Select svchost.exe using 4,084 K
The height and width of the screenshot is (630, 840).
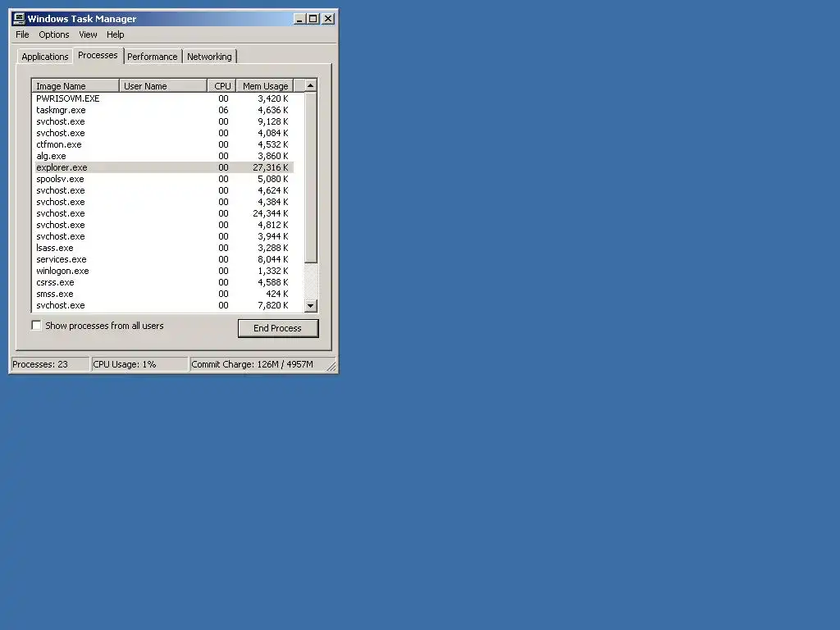point(164,133)
